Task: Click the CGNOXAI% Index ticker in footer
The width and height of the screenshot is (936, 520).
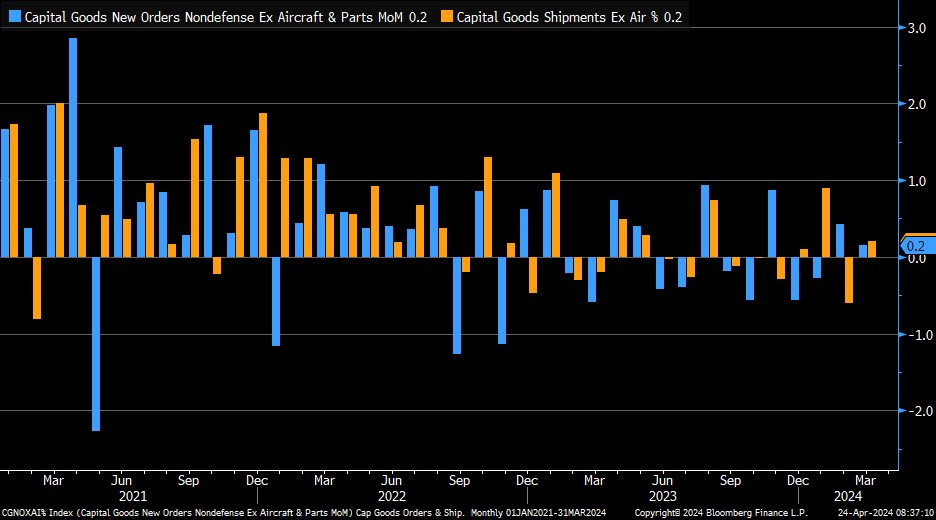Action: point(33,512)
